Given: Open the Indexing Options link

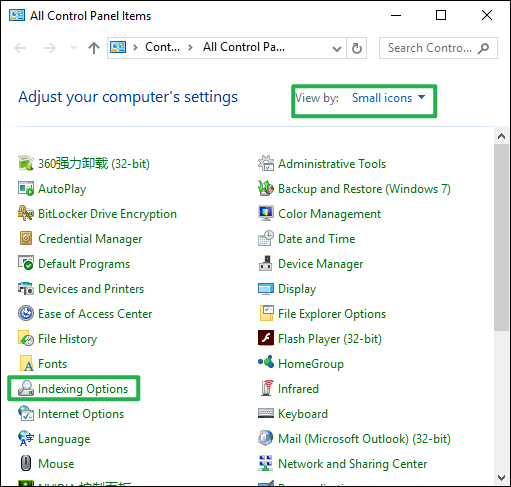Looking at the screenshot, I should tap(83, 389).
